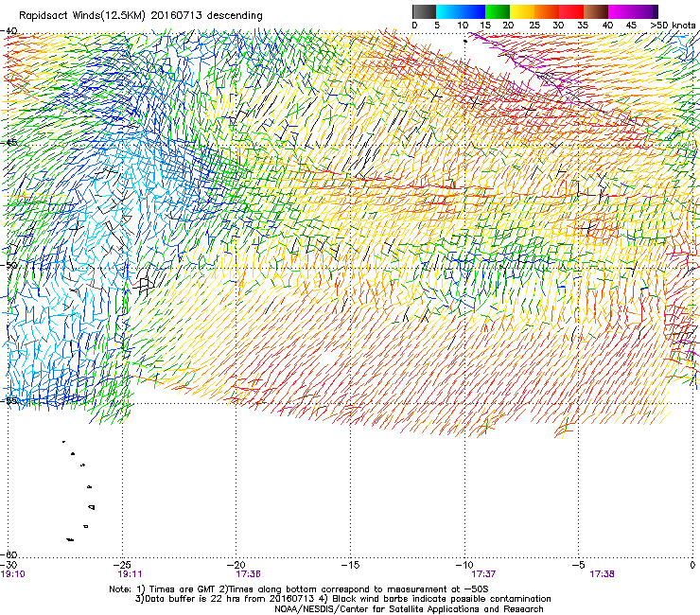The image size is (700, 615).
Task: Click the '>50 knots' legend label
Action: pyautogui.click(x=673, y=26)
